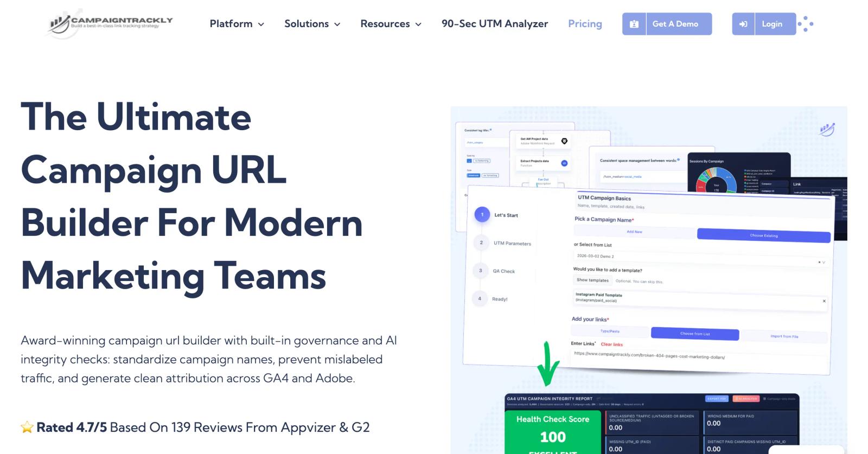Expand the Resources dropdown menu
The image size is (868, 454).
tap(391, 24)
